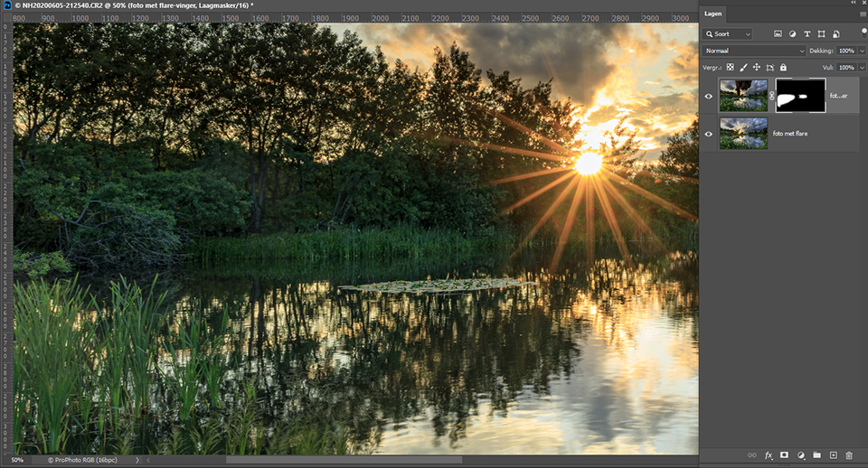
Task: Select the top layer's image thumbnail
Action: pos(743,95)
